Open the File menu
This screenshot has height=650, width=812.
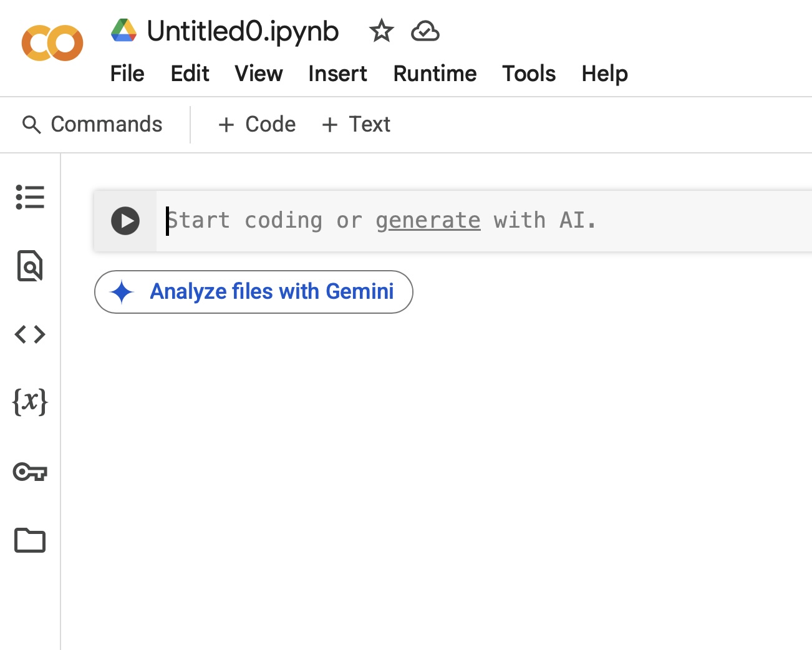[x=127, y=74]
